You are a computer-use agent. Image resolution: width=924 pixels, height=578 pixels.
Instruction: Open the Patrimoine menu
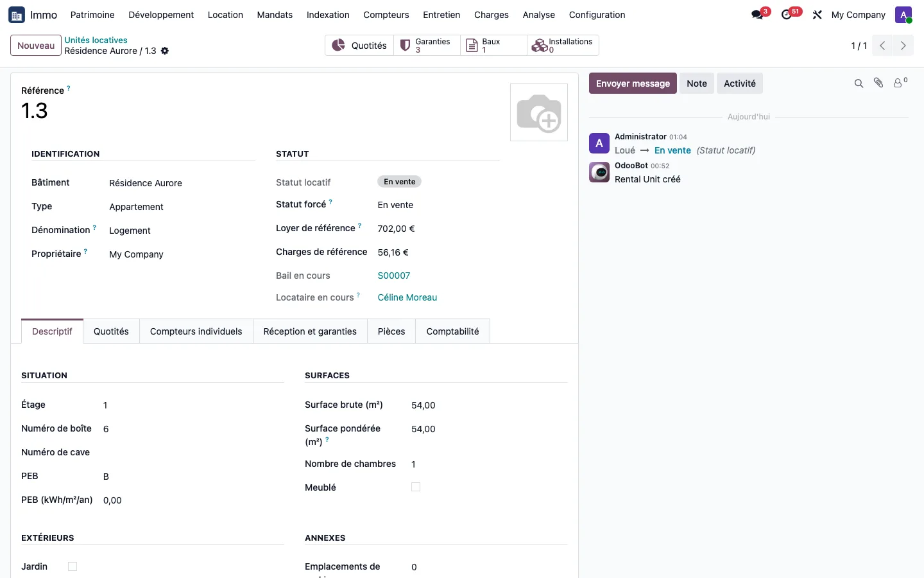coord(92,15)
